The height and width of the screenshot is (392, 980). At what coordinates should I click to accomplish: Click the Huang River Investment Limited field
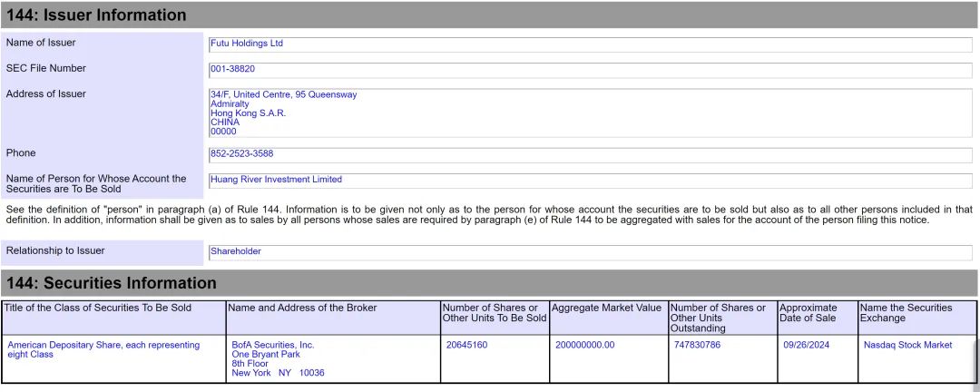click(590, 181)
